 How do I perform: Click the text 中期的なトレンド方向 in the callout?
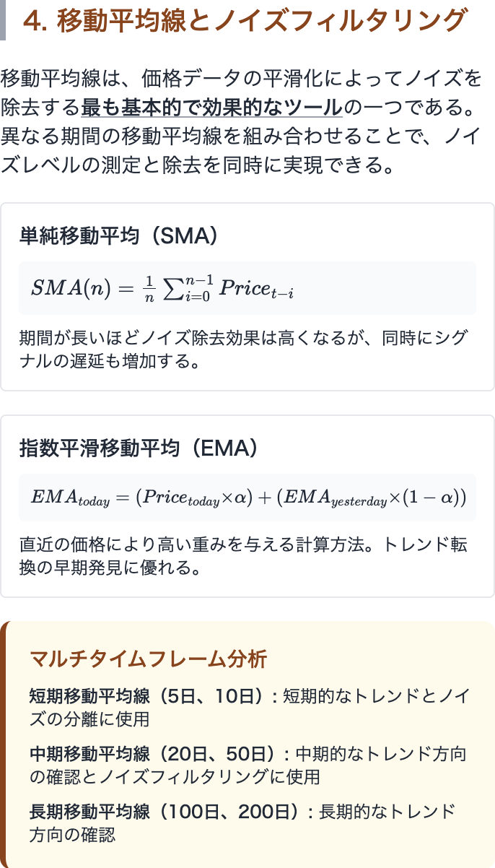(381, 754)
